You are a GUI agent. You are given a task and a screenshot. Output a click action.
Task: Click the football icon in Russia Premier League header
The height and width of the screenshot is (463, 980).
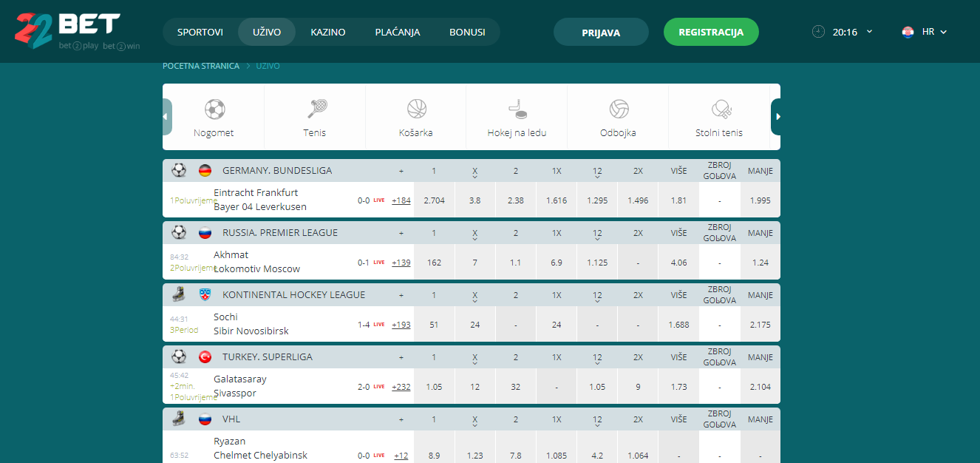coord(179,232)
